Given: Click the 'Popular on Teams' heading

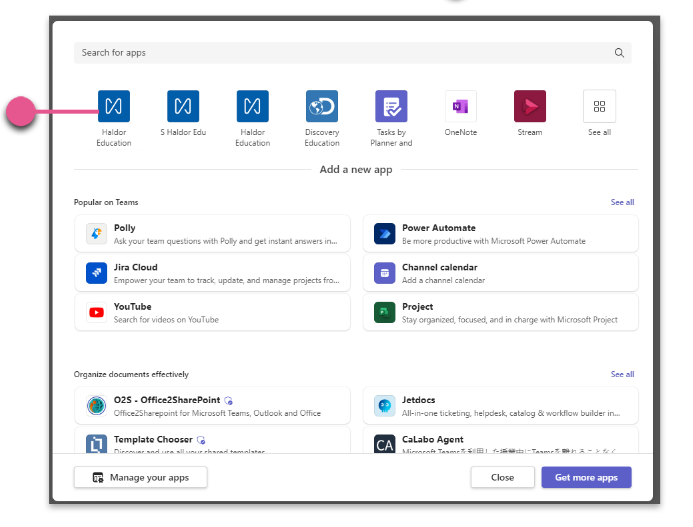Looking at the screenshot, I should pos(106,202).
